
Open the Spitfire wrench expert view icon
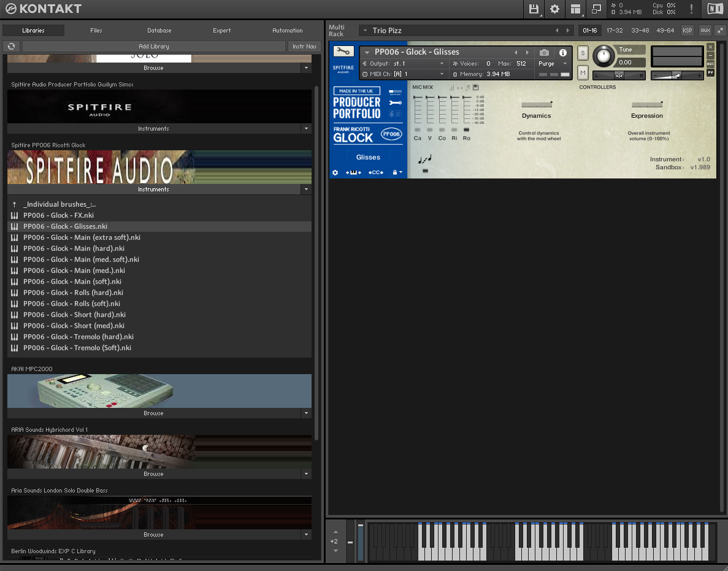(395, 102)
